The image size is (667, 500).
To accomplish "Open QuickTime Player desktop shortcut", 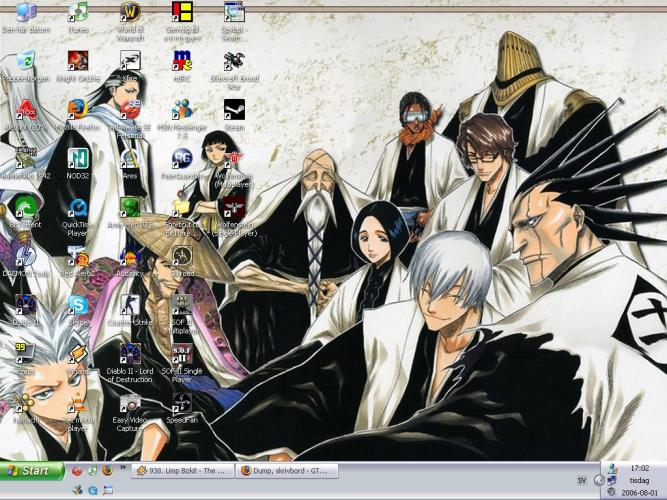I will click(x=78, y=217).
